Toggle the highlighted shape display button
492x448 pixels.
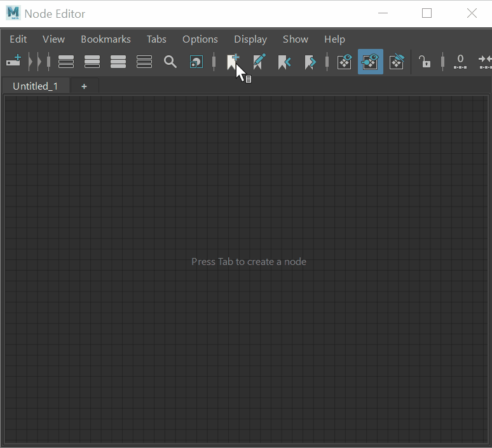click(371, 62)
